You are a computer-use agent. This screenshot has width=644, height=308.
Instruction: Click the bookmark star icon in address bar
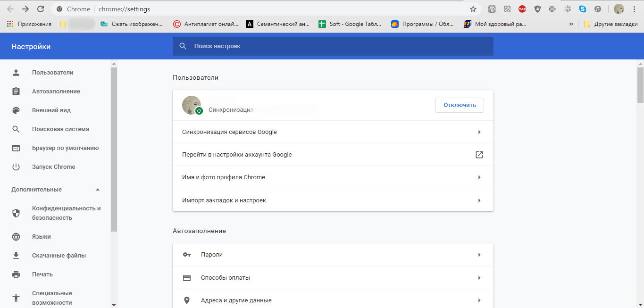[x=473, y=9]
